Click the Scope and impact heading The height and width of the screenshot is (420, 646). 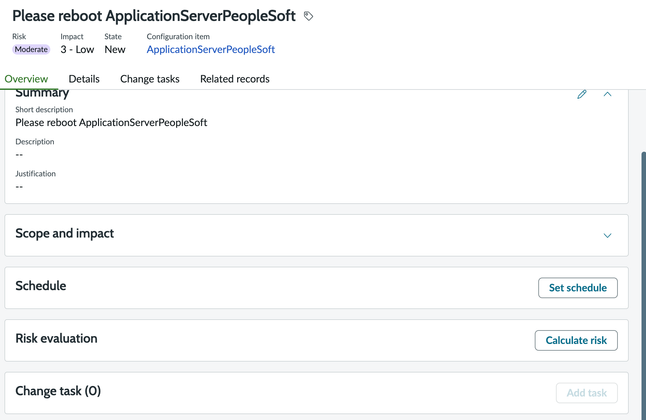(65, 234)
